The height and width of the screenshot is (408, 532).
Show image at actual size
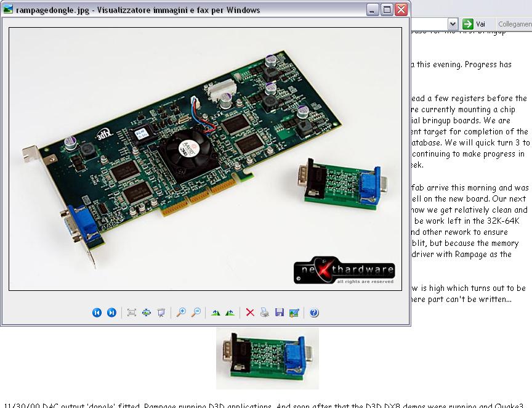click(x=146, y=313)
